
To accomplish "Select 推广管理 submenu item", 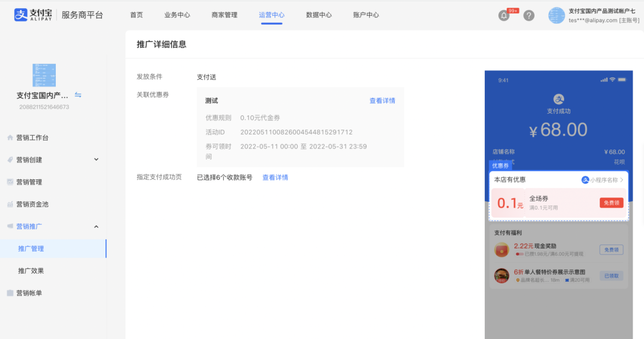I will (x=54, y=249).
